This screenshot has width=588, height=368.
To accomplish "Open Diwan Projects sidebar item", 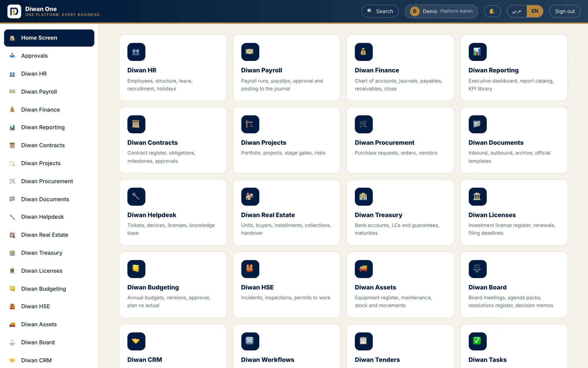I will (x=49, y=163).
